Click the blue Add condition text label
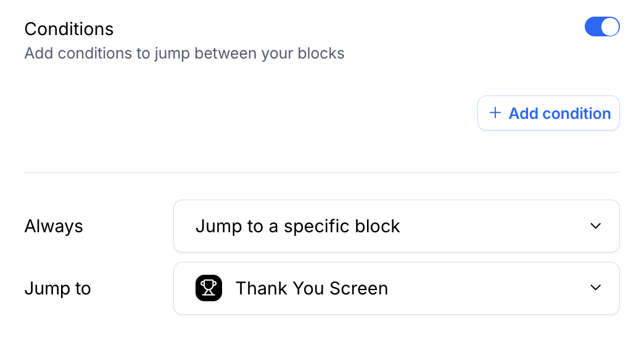The height and width of the screenshot is (361, 644). pos(559,113)
